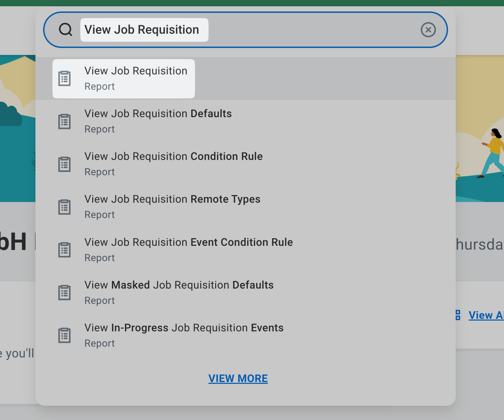
Task: Click the grid icon beside View All
Action: tap(458, 315)
